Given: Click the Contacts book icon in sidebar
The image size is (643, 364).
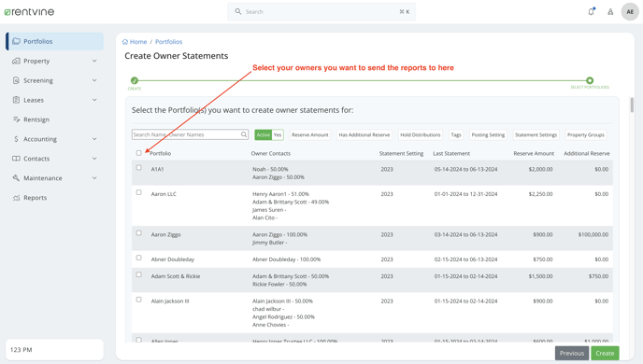Looking at the screenshot, I should click(16, 159).
